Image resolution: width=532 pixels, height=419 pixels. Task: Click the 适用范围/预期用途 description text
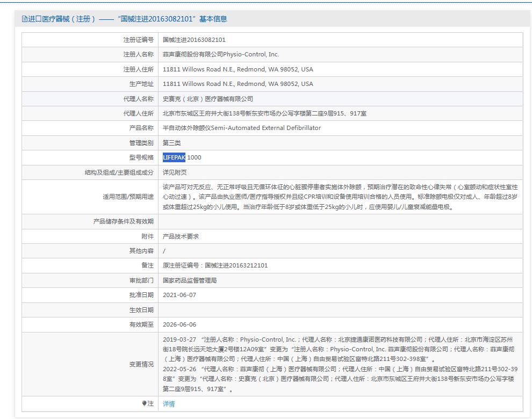pos(340,197)
